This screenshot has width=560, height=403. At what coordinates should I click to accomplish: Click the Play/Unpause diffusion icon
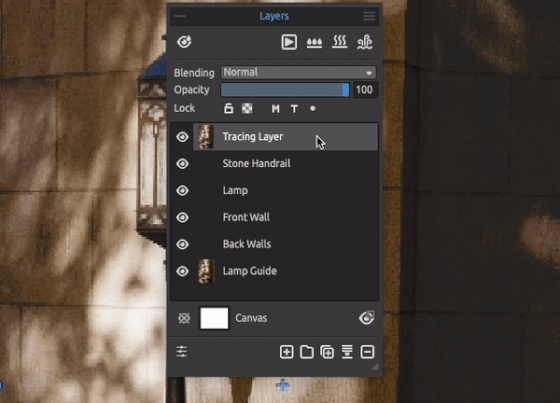pos(289,42)
